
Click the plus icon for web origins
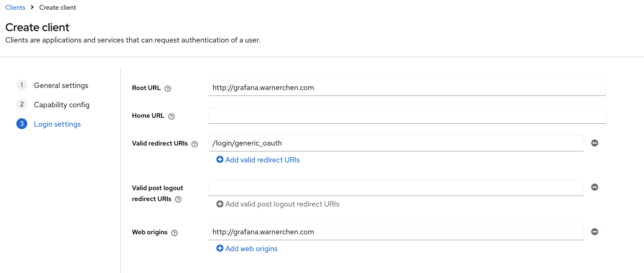coord(220,249)
